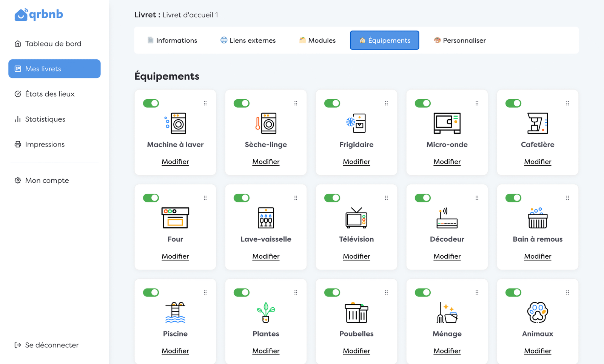This screenshot has width=604, height=364.
Task: Click the Micro-onde microwave icon
Action: pos(447,123)
